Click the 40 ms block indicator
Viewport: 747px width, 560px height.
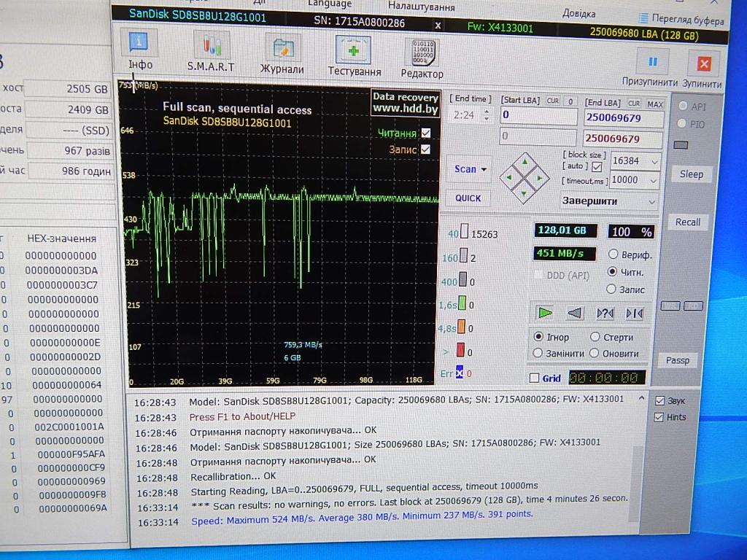click(465, 232)
